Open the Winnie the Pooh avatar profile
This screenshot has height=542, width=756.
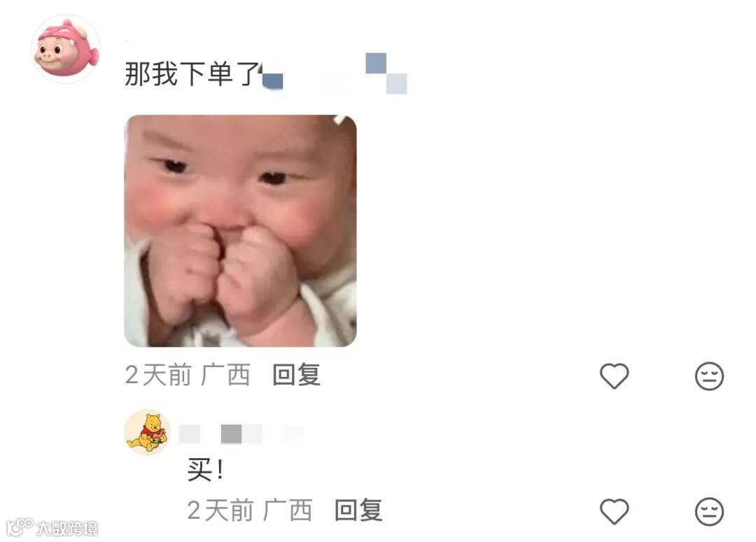(148, 432)
